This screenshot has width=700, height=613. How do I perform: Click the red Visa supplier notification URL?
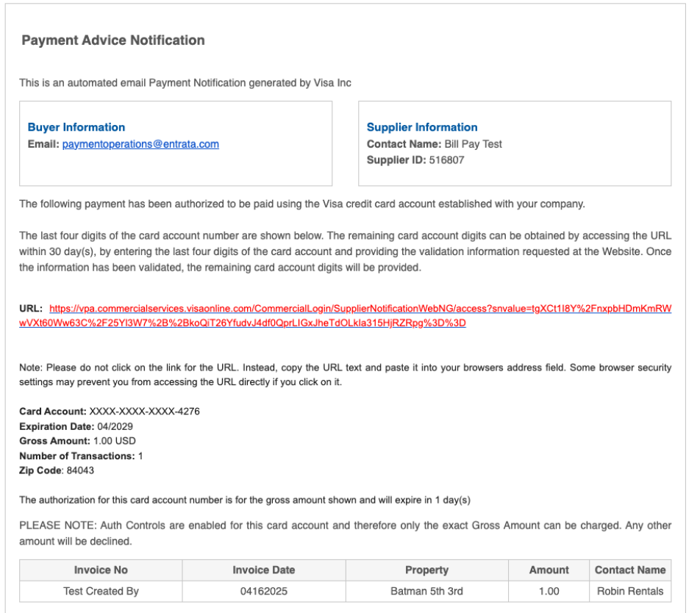(x=345, y=316)
